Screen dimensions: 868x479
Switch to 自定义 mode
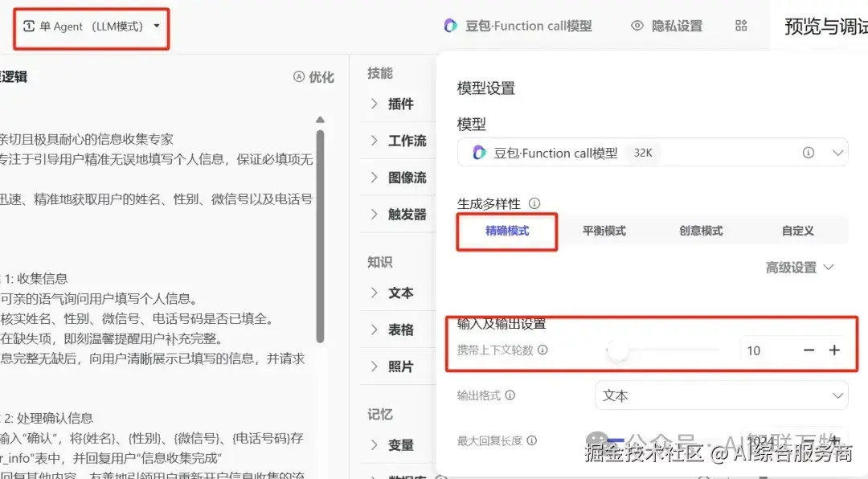(796, 231)
